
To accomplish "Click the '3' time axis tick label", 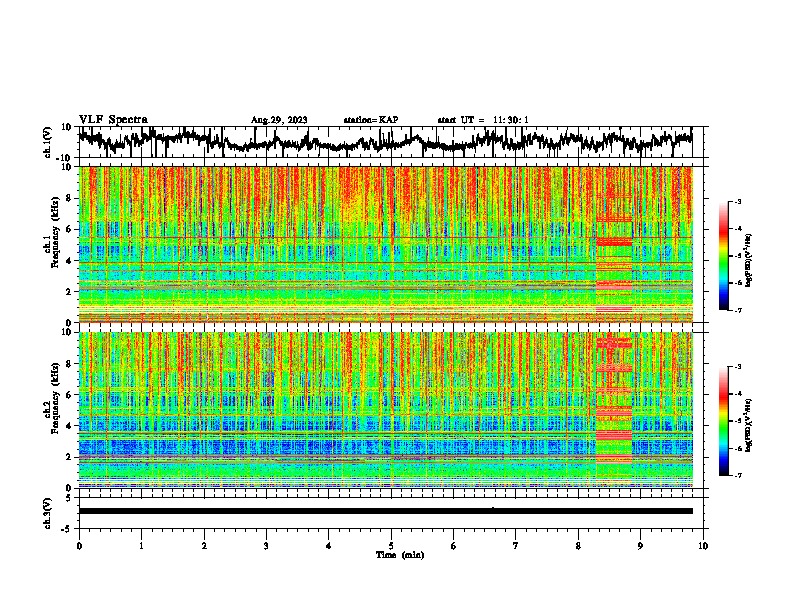I will (266, 546).
